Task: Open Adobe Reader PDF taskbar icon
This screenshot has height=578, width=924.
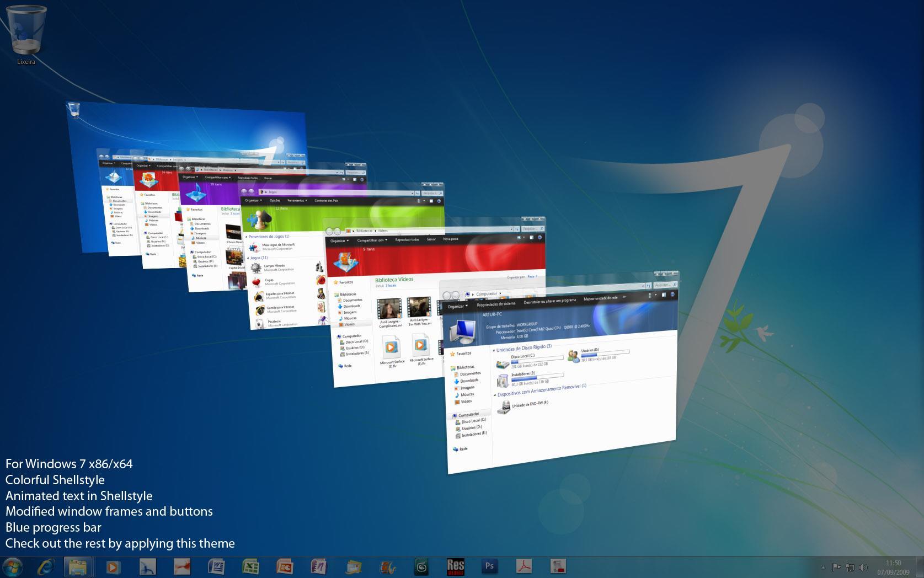Action: tap(524, 566)
